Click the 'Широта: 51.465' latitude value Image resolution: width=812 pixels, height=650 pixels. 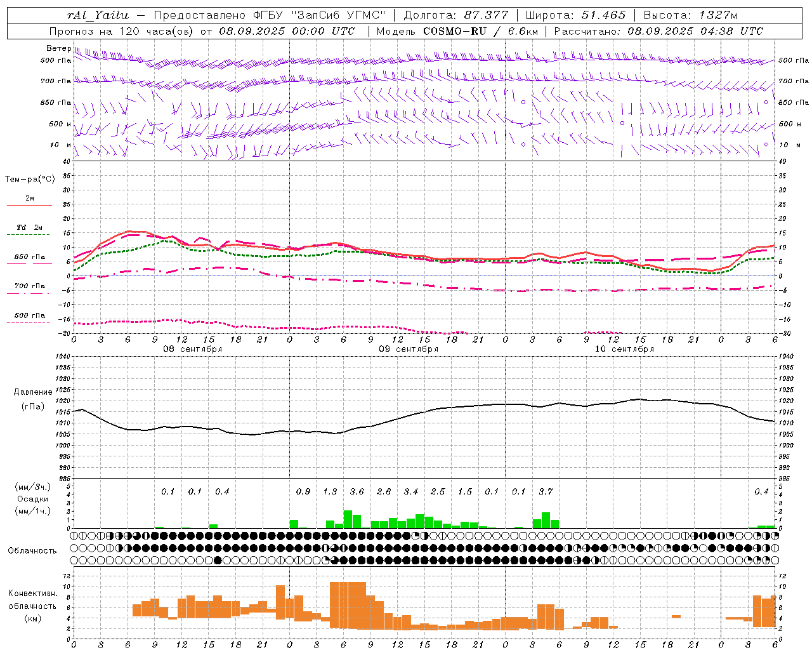tap(575, 15)
